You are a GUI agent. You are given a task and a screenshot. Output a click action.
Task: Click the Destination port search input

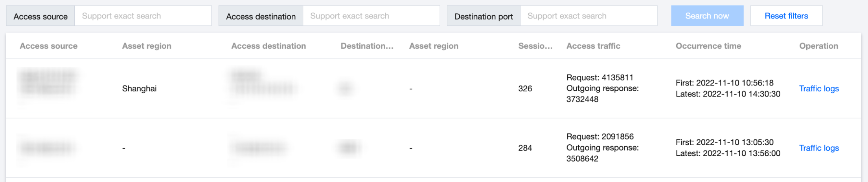588,16
